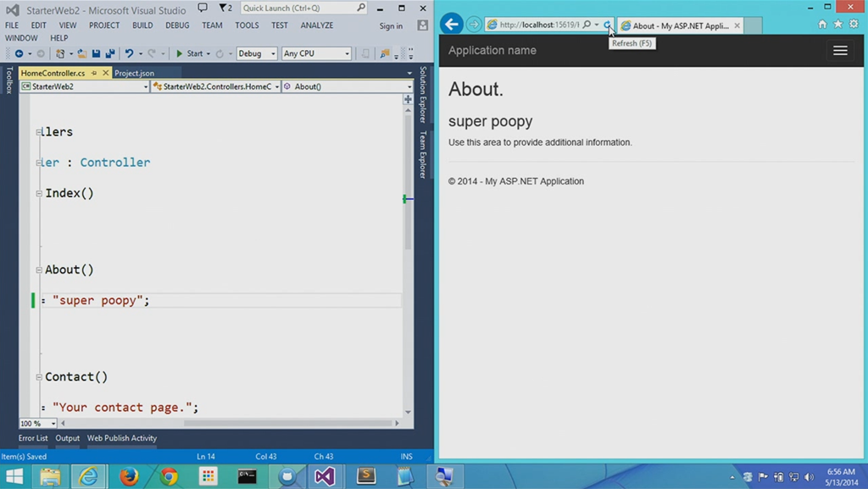Image resolution: width=868 pixels, height=489 pixels.
Task: Click the Open File folder icon
Action: point(82,53)
